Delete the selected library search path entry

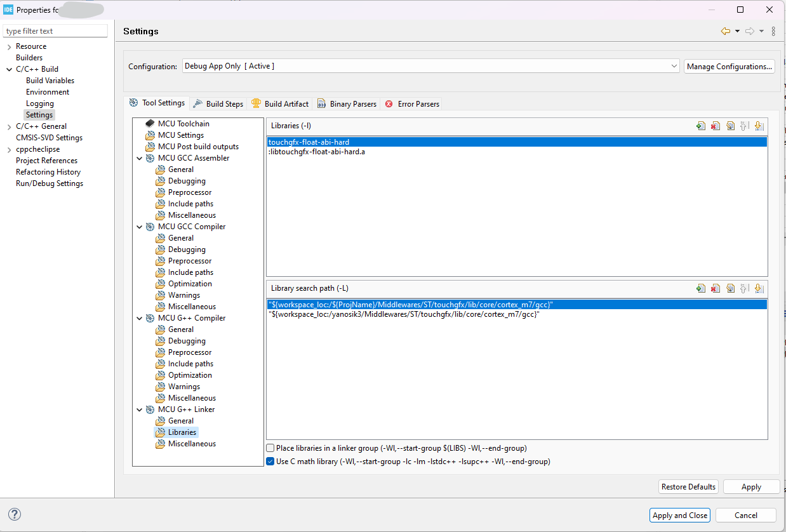coord(716,288)
